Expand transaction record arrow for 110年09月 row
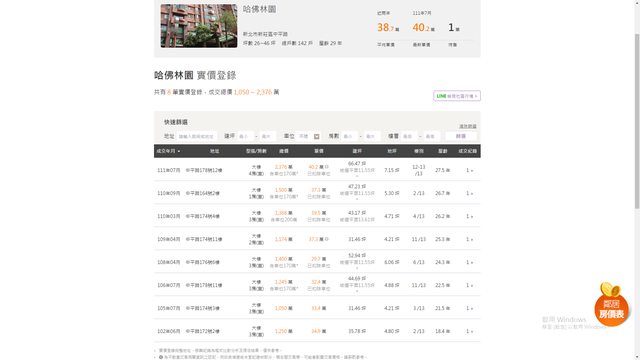Screen dimensions: 640x360 click(x=472, y=193)
